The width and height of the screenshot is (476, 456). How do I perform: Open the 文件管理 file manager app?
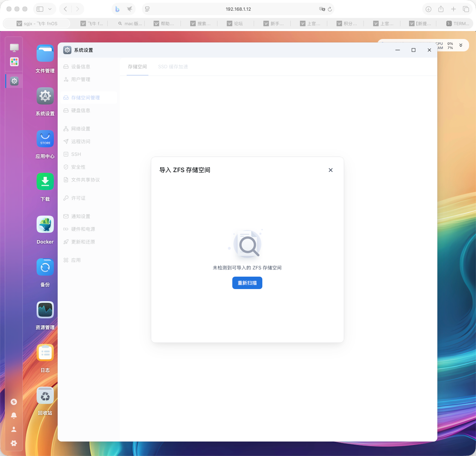coord(45,54)
